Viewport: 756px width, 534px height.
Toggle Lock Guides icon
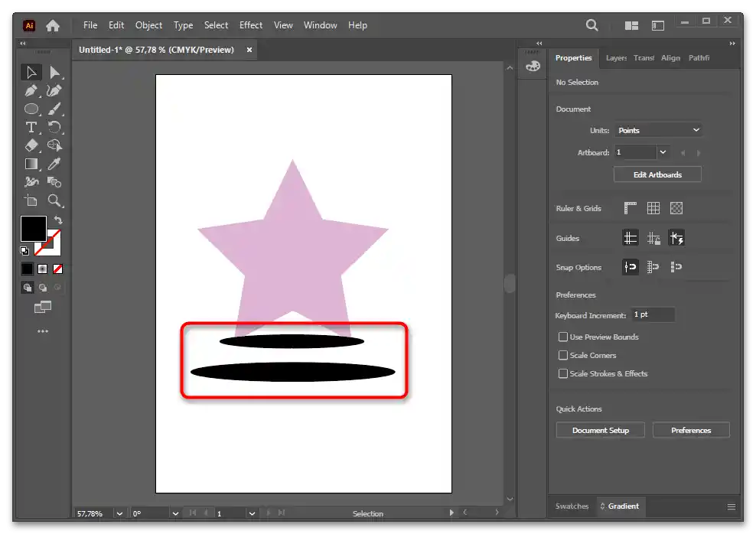[653, 238]
